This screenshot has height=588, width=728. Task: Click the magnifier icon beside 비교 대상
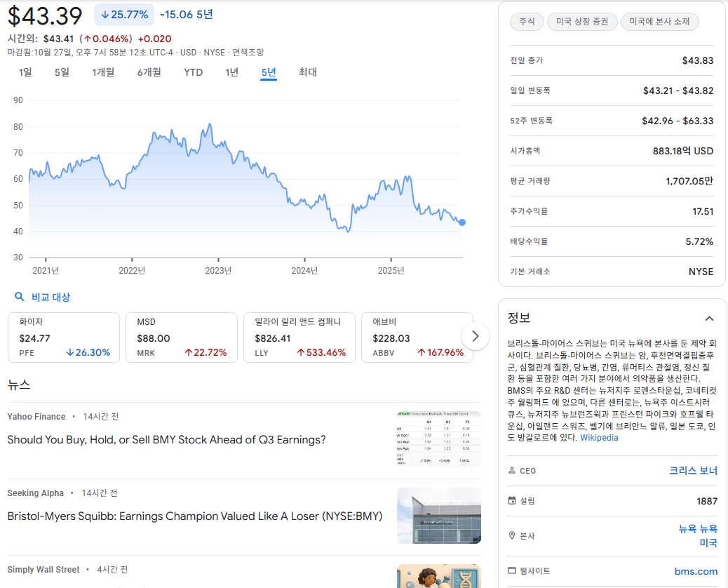(19, 297)
